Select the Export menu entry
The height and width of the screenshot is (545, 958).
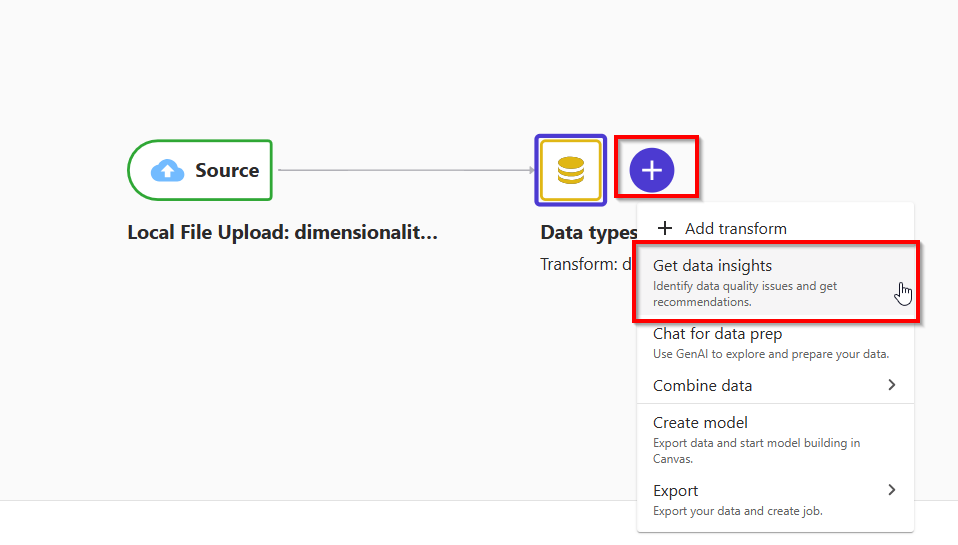[676, 491]
